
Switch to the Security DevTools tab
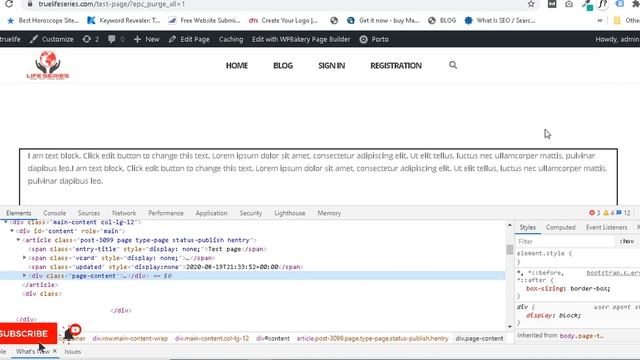pyautogui.click(x=251, y=213)
